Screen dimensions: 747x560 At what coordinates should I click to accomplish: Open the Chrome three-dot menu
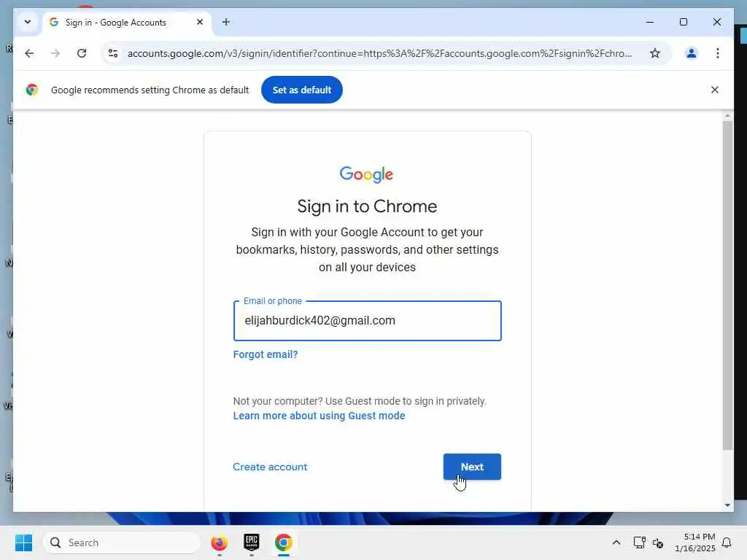(x=718, y=53)
